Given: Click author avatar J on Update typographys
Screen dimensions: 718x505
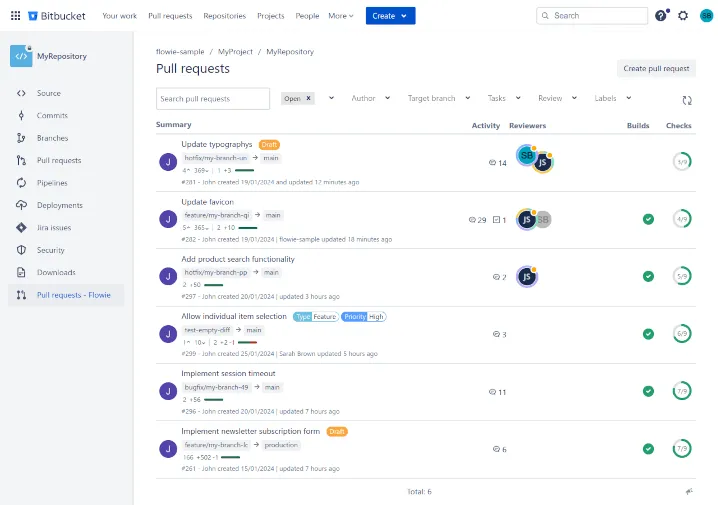Looking at the screenshot, I should click(168, 162).
